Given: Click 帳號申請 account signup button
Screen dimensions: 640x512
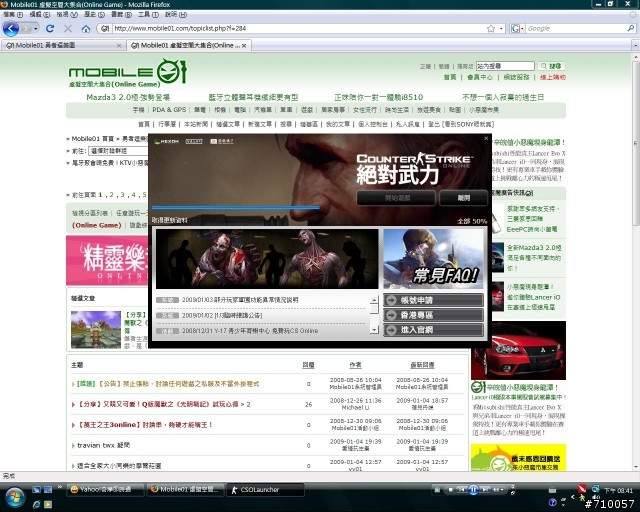Looking at the screenshot, I should tap(433, 300).
